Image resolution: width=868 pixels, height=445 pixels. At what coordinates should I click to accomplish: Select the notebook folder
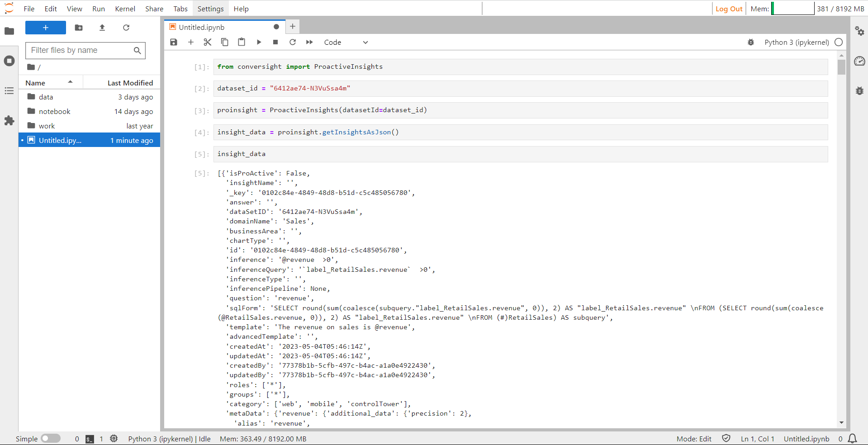pos(90,111)
